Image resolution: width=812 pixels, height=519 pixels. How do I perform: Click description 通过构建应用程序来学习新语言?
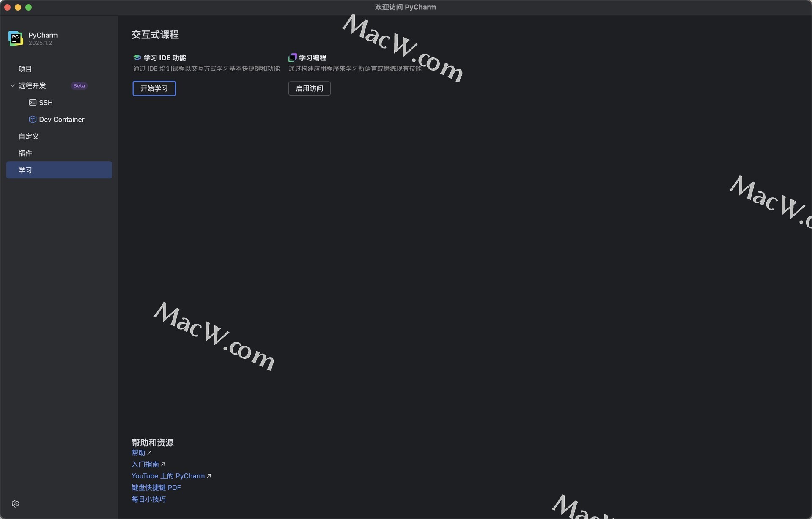[355, 68]
